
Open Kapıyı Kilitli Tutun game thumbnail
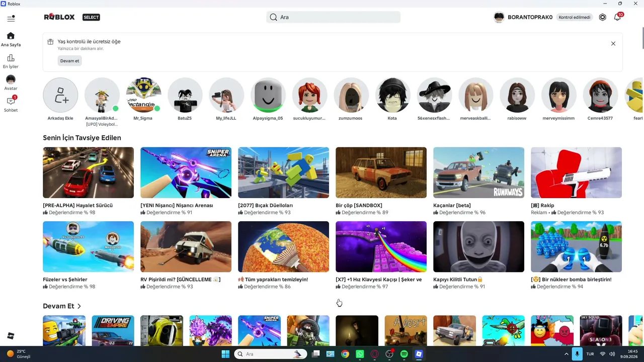coord(479,247)
